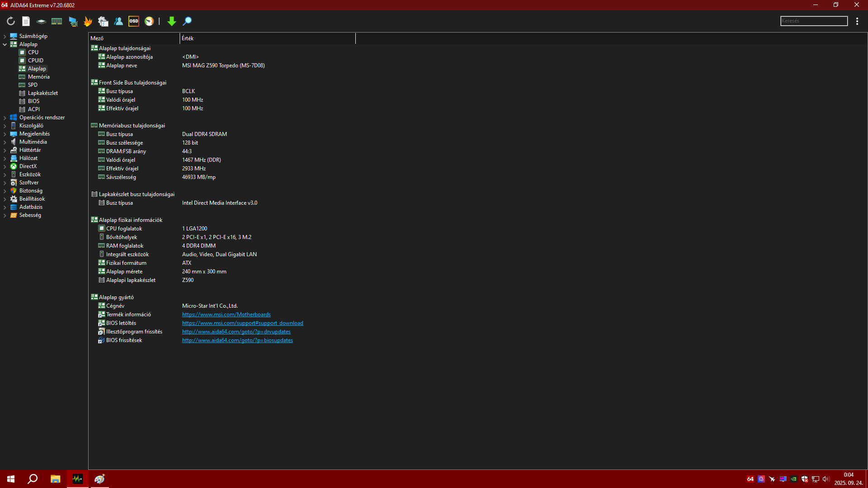
Task: Click the green download arrow icon
Action: (x=171, y=21)
